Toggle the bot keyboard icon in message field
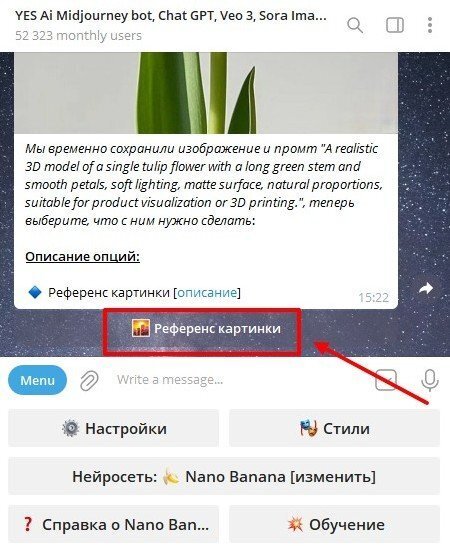The width and height of the screenshot is (450, 546). pos(386,380)
